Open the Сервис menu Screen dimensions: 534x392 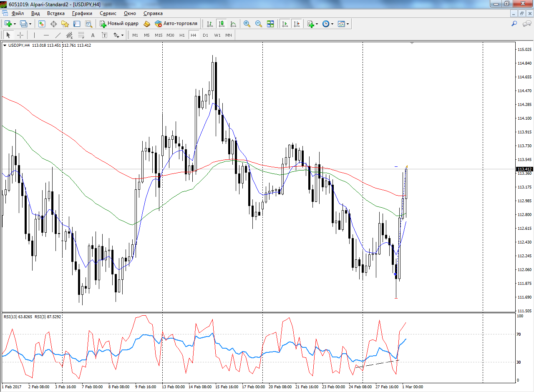(108, 13)
